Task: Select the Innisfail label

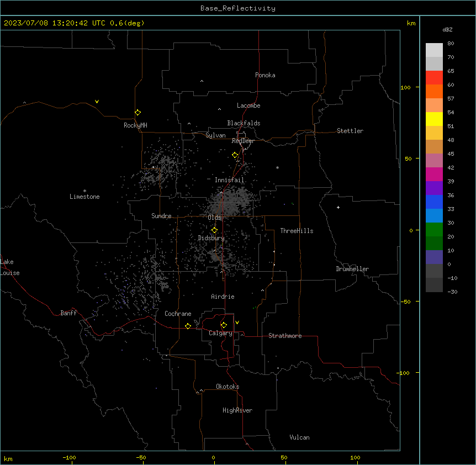Action: point(230,180)
